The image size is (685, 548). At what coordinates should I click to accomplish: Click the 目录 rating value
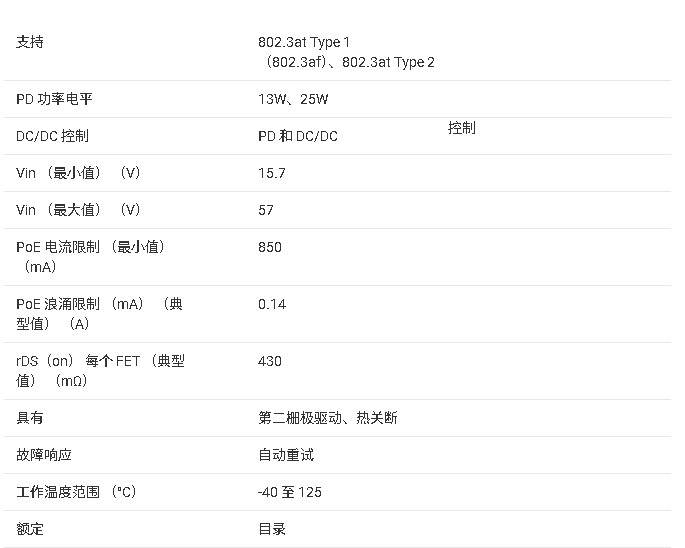point(272,529)
